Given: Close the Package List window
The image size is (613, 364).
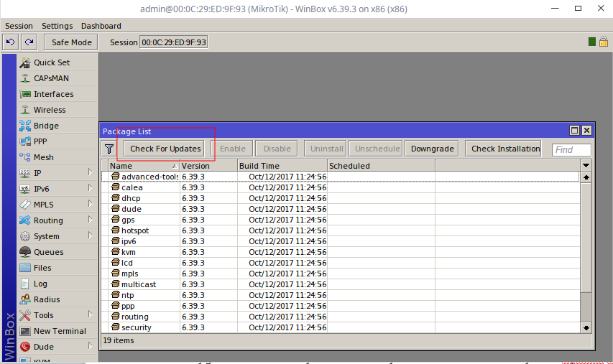Looking at the screenshot, I should pos(586,131).
